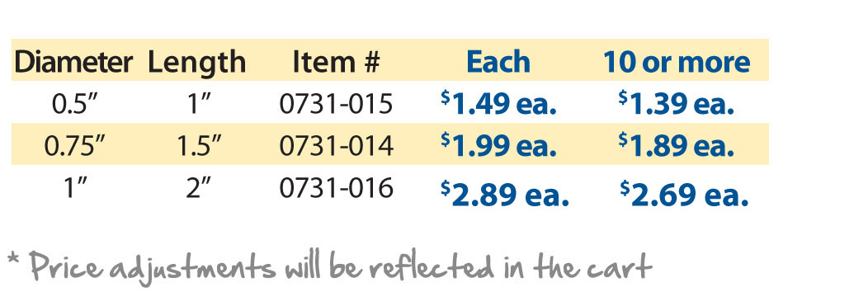868x306 pixels.
Task: Click the $2.69 ea. bulk price
Action: [x=684, y=194]
